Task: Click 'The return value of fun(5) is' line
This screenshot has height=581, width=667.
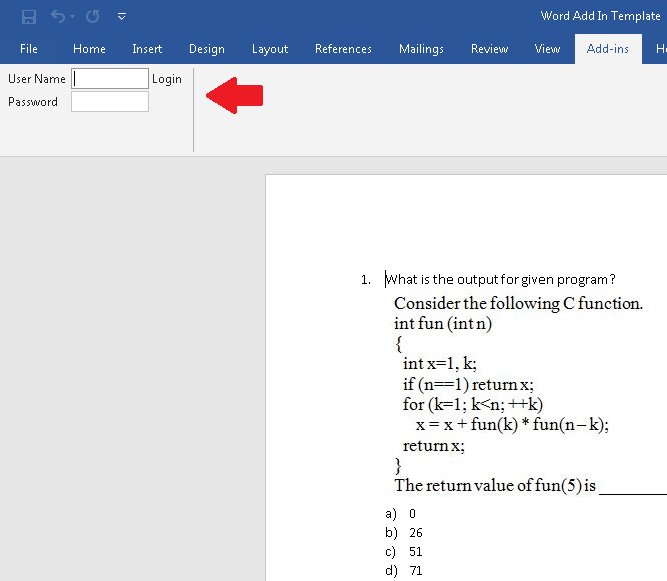Action: (x=495, y=485)
